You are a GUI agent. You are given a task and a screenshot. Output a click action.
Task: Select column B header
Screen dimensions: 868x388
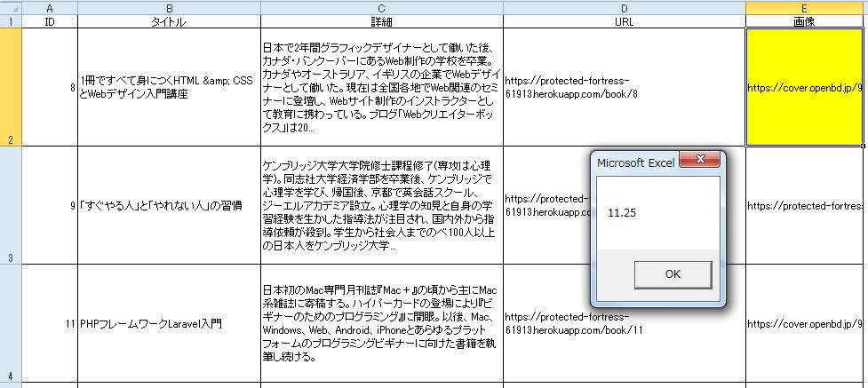169,8
